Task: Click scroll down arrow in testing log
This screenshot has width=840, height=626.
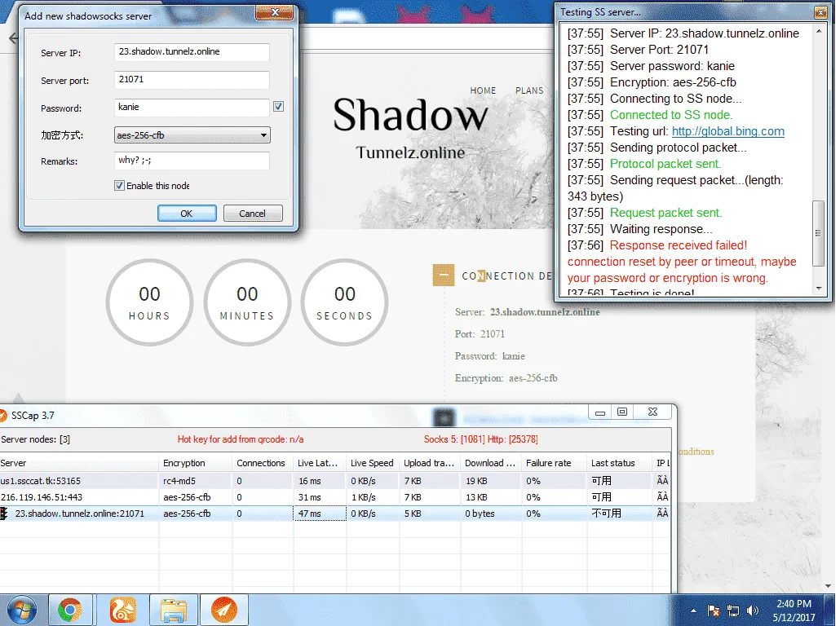Action: pyautogui.click(x=819, y=289)
